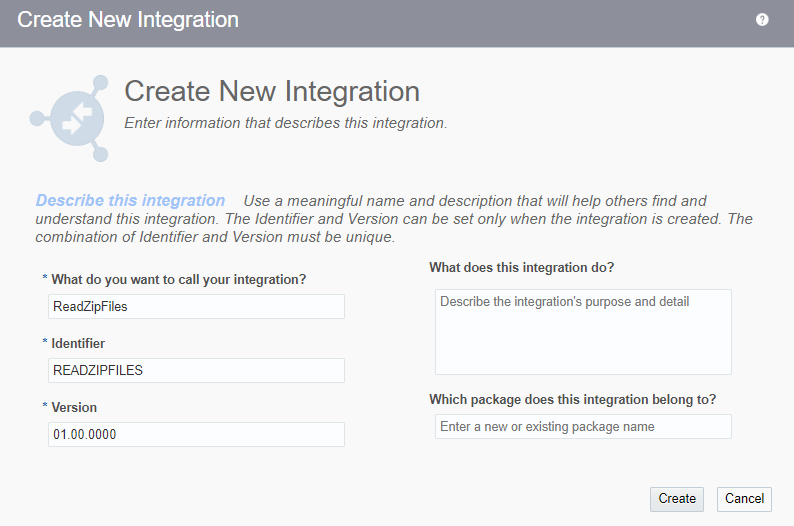Select the Version field with 01.00.0000
The height and width of the screenshot is (526, 794).
pos(196,435)
